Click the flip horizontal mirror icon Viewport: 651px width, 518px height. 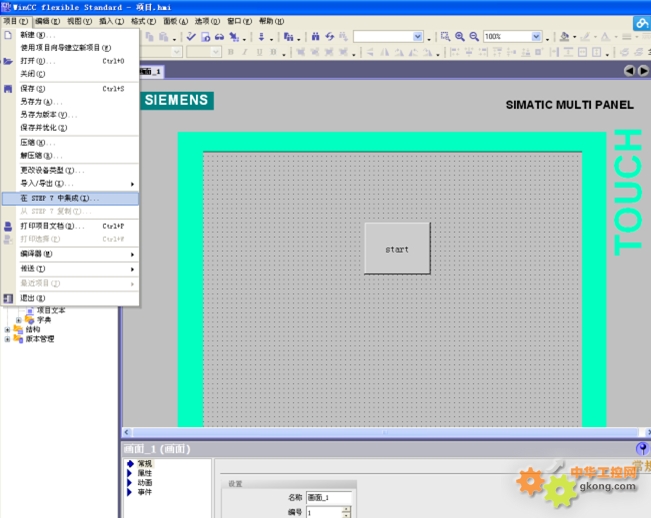coord(385,52)
